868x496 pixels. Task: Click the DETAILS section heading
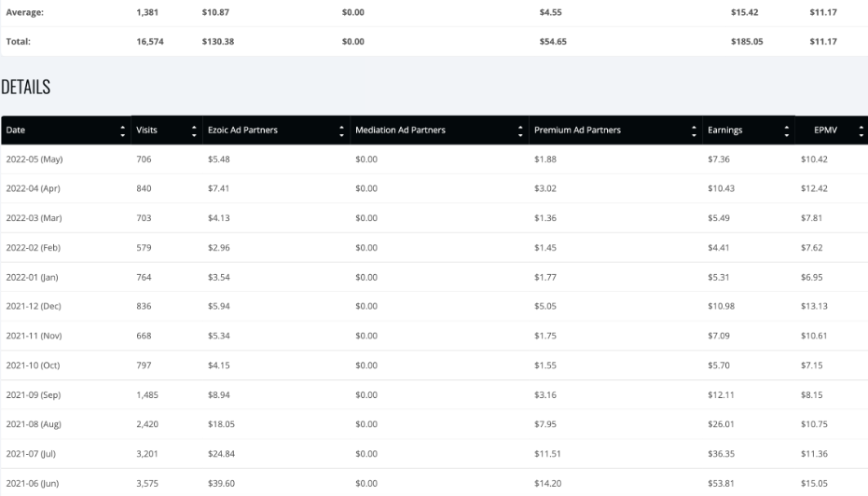click(x=25, y=87)
